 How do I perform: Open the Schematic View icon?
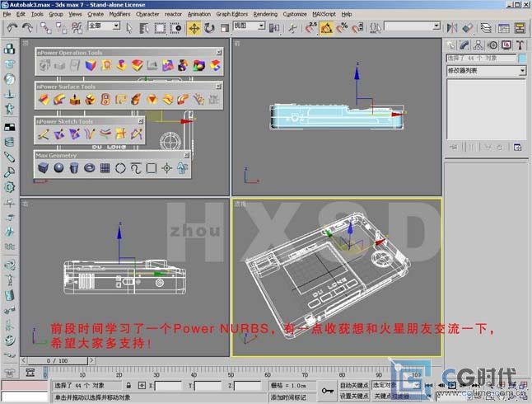(520, 28)
